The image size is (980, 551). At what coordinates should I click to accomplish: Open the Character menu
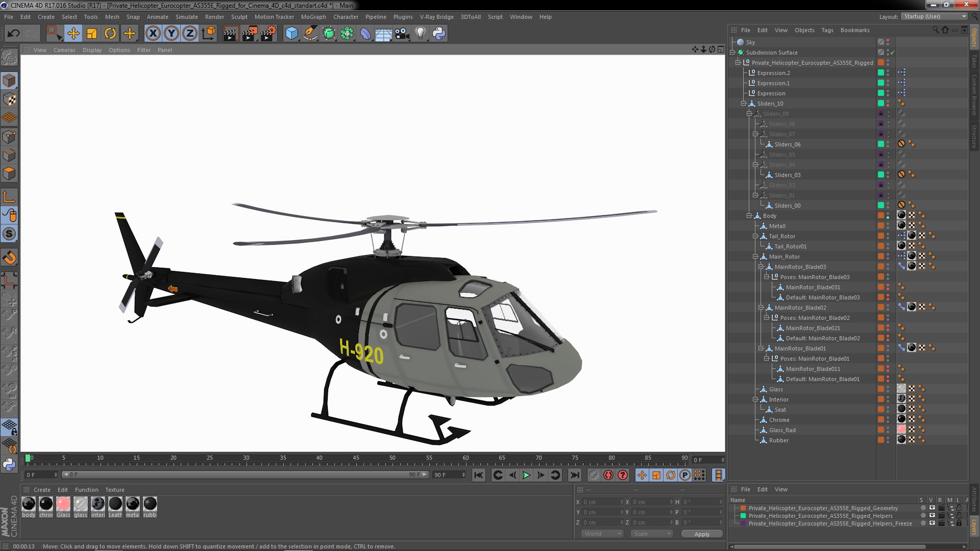click(346, 17)
